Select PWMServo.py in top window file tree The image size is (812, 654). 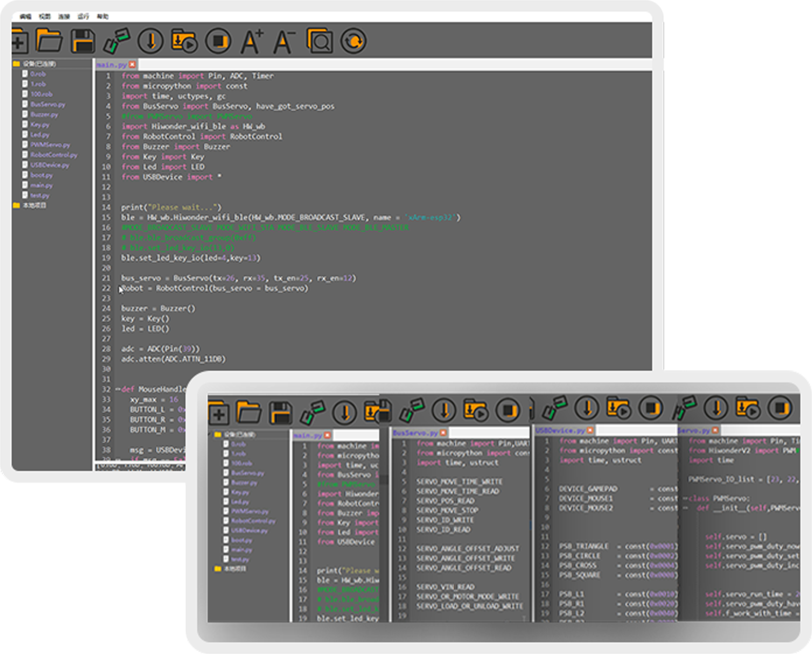[50, 145]
